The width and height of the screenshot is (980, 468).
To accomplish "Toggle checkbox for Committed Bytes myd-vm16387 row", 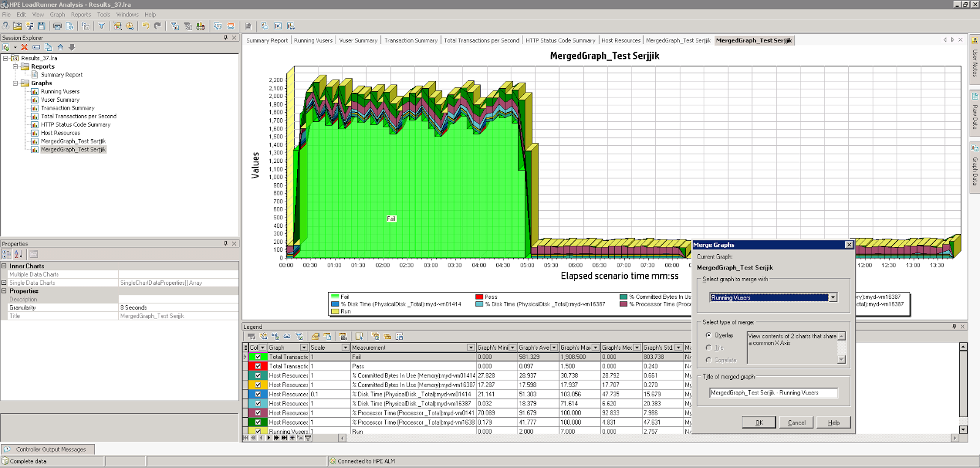I will coord(258,385).
